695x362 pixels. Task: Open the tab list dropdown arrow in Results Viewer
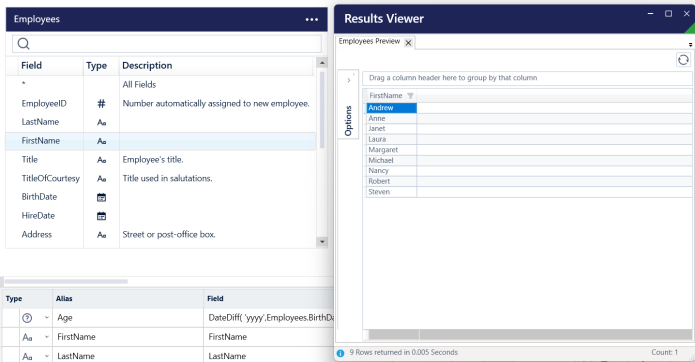click(690, 44)
